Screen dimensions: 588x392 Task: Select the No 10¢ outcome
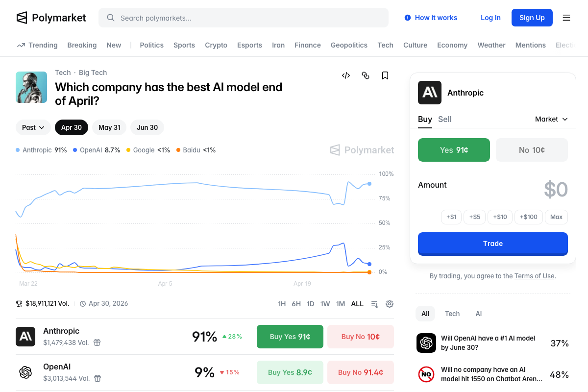(x=532, y=150)
